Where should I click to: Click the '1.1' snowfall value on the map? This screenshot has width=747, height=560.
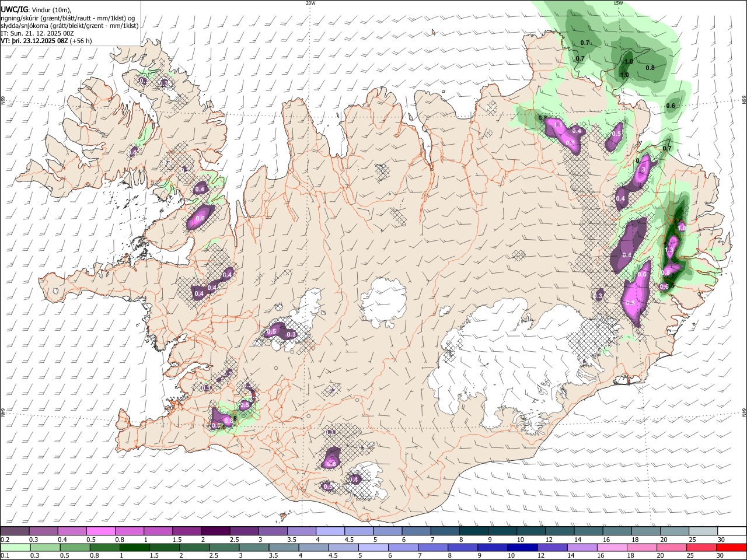557,125
